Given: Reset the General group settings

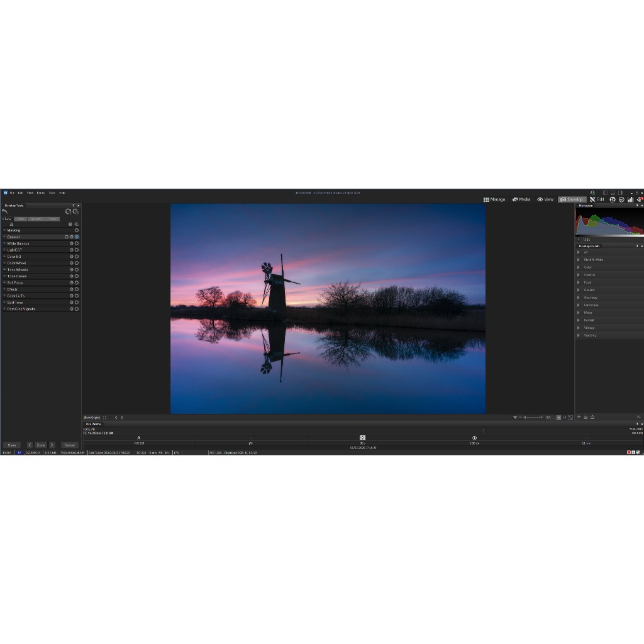Looking at the screenshot, I should click(x=66, y=236).
